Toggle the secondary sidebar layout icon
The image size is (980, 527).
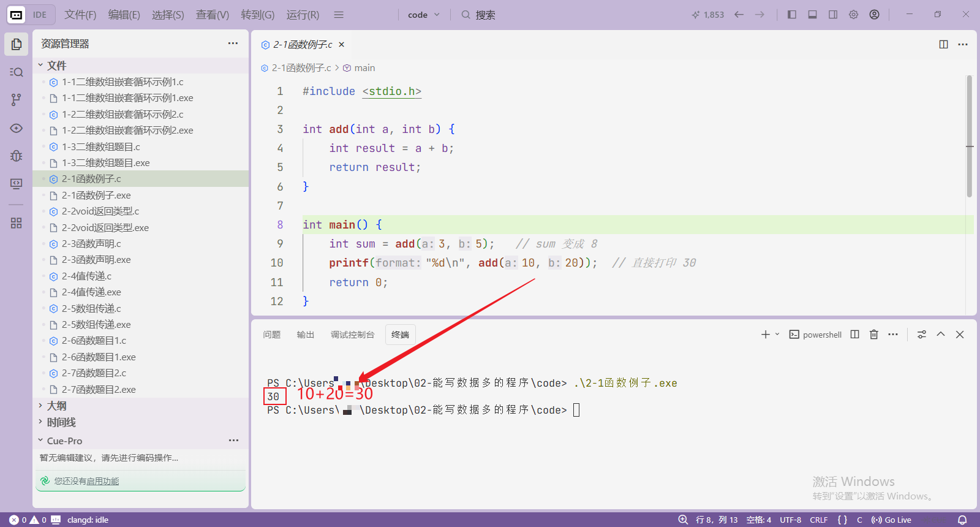(x=833, y=15)
